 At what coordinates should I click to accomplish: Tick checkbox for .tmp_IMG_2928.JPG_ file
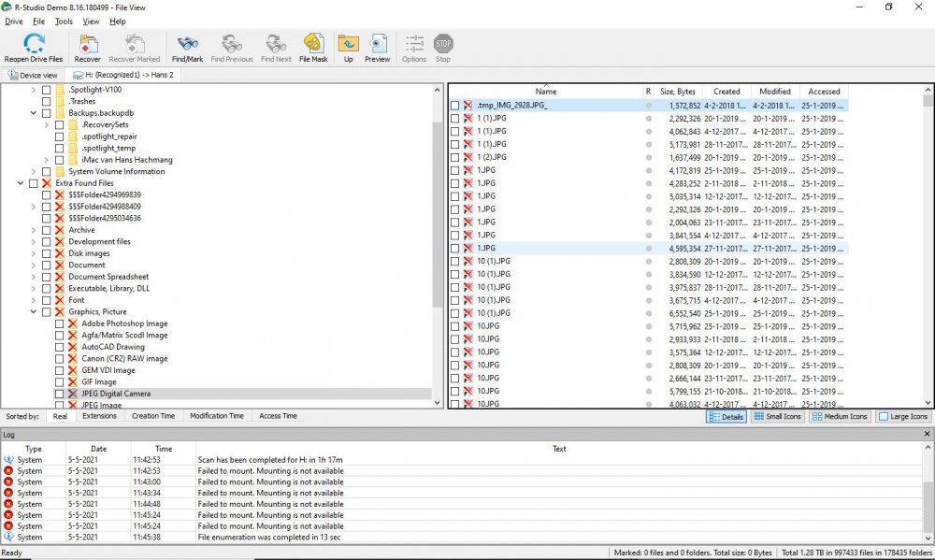pyautogui.click(x=455, y=106)
